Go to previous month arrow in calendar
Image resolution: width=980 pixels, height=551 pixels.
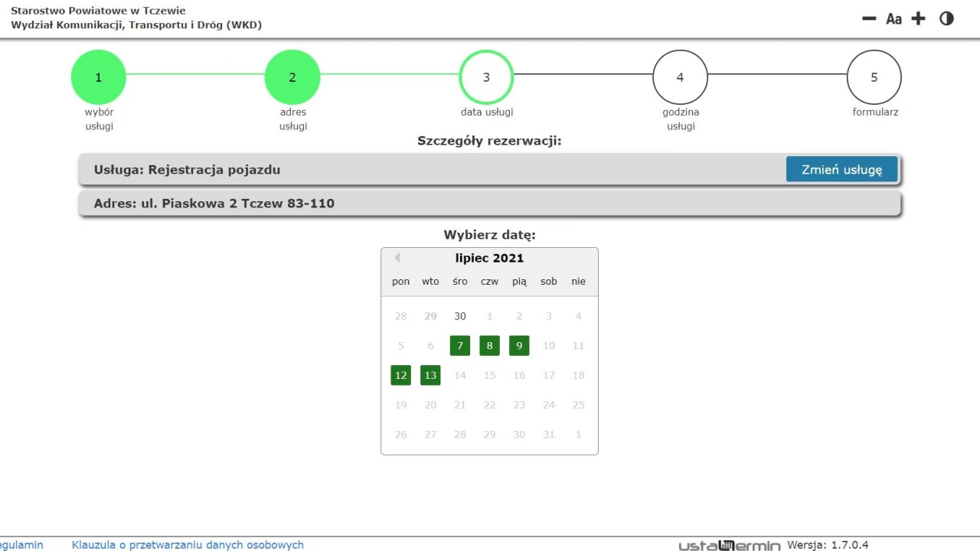[397, 258]
